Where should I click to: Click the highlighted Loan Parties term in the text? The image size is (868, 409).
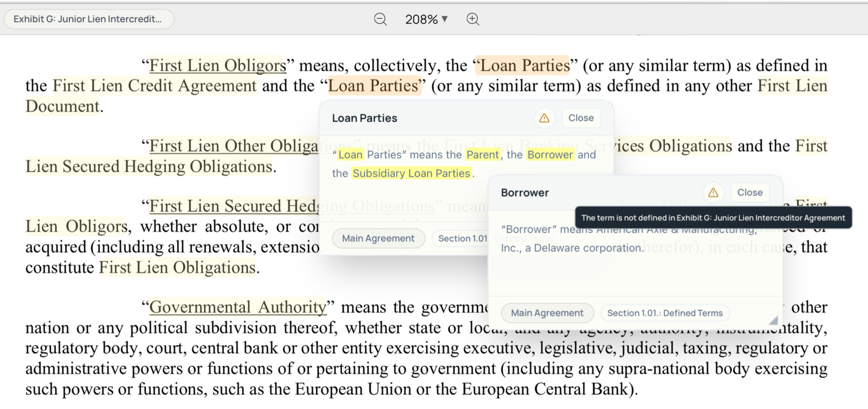tap(523, 65)
